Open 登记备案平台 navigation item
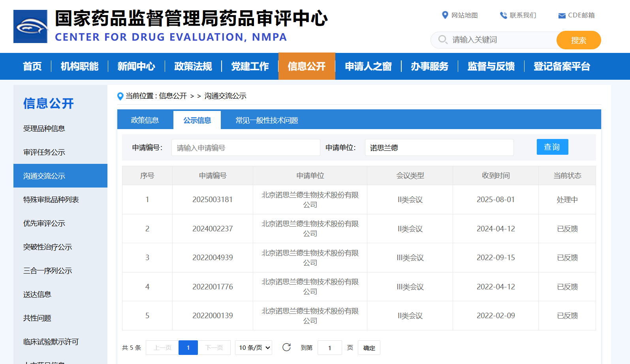 coord(562,66)
